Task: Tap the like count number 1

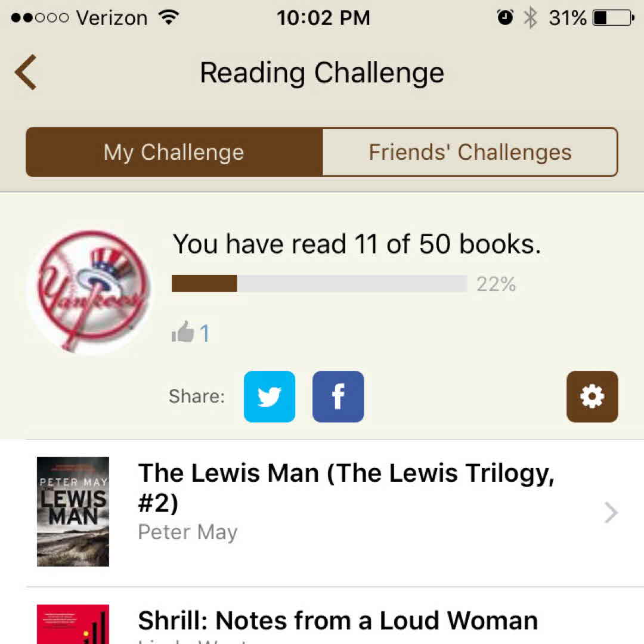Action: pyautogui.click(x=205, y=333)
